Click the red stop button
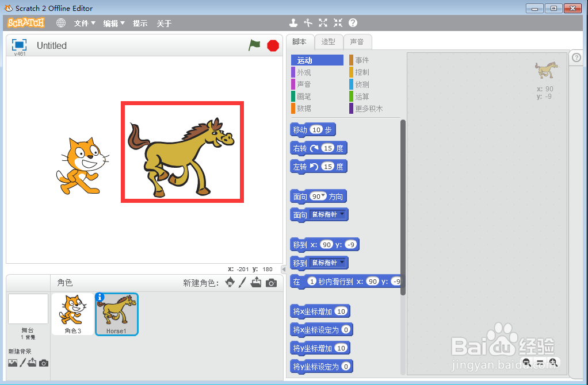Image resolution: width=588 pixels, height=385 pixels. pyautogui.click(x=273, y=46)
